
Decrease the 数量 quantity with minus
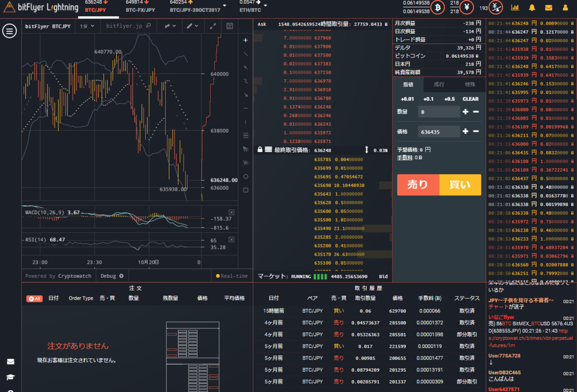click(476, 112)
